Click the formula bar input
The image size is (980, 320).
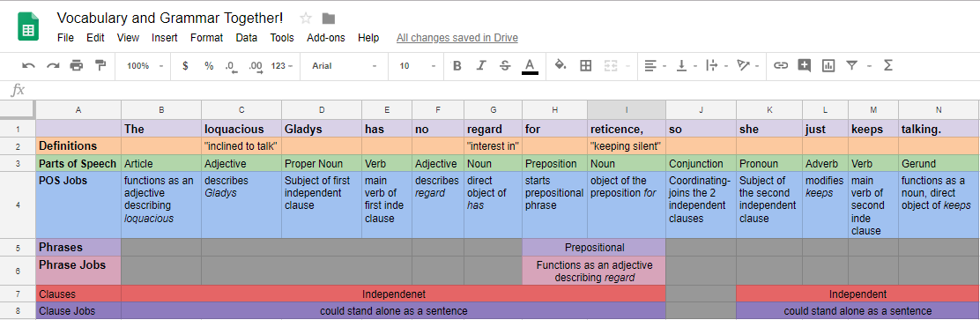[x=504, y=90]
